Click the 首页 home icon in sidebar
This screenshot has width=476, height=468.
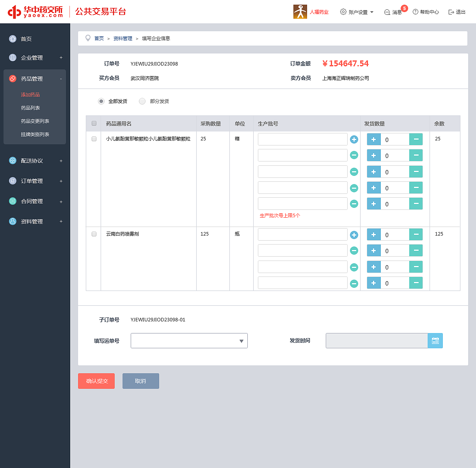pos(13,39)
